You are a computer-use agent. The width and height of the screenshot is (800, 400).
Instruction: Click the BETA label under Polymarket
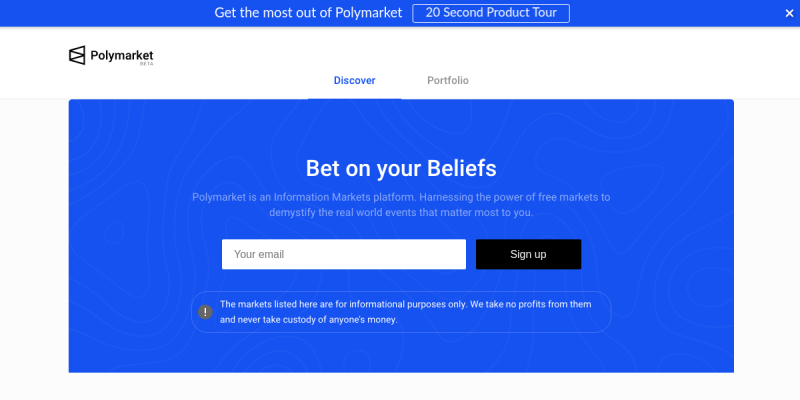(147, 63)
